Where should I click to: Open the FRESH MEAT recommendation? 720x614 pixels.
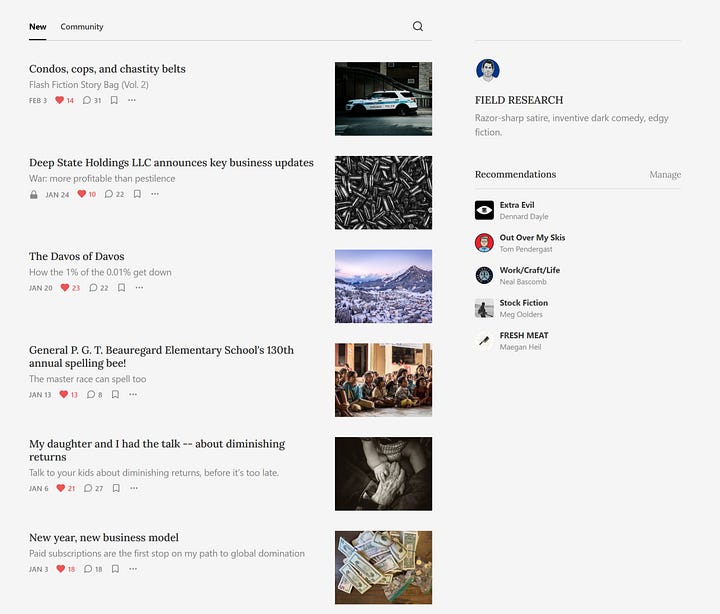[x=524, y=335]
